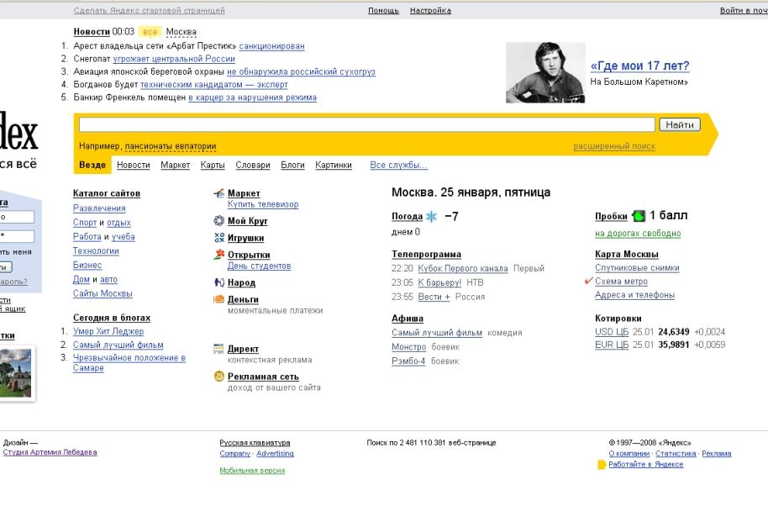Click the snowflake weather icon
The image size is (768, 532).
coord(432,217)
